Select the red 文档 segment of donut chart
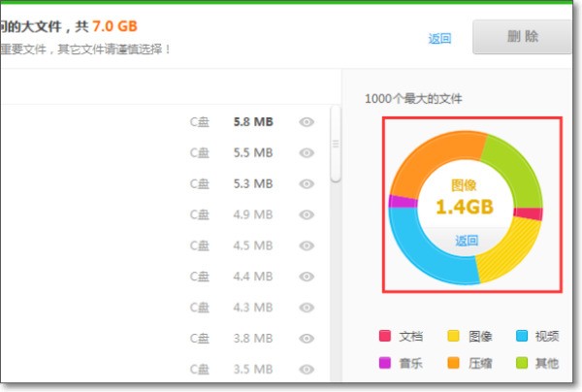582x392 pixels. 529,213
